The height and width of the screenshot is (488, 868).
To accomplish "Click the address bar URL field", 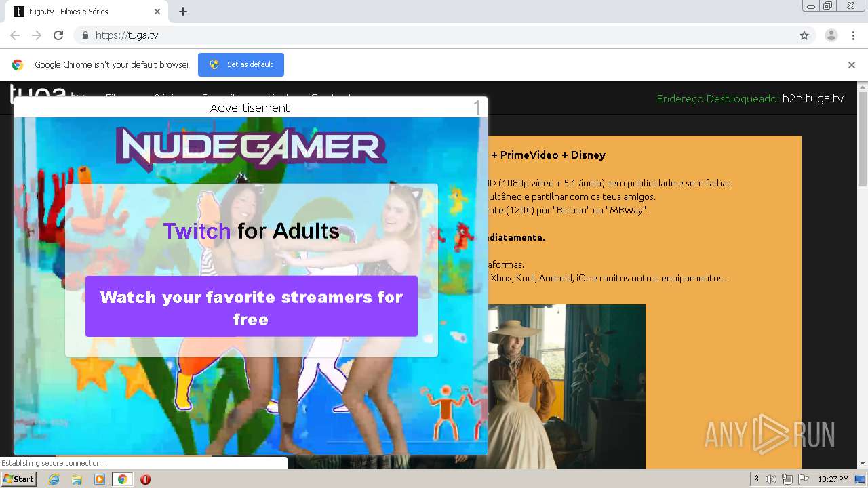I will point(434,35).
